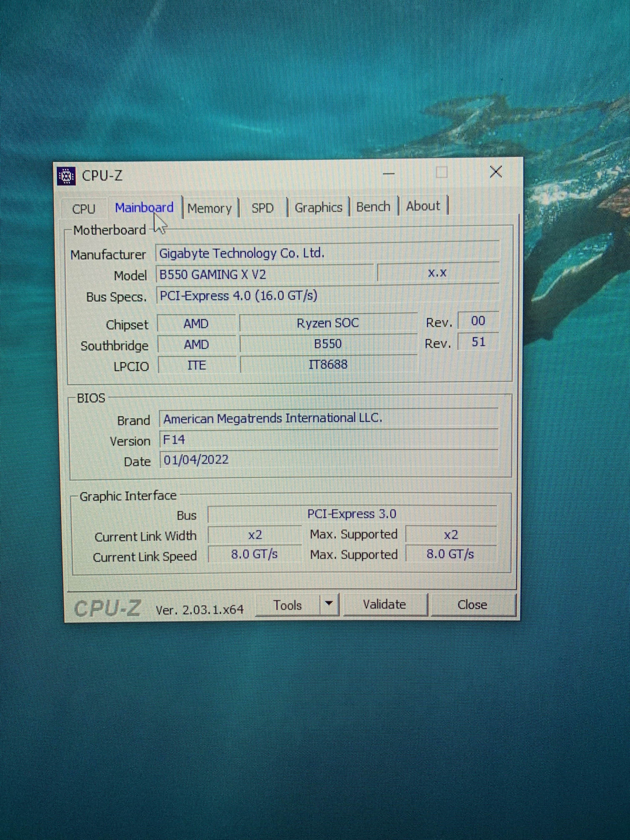Screen dimensions: 630x840
Task: Go to the Graphics tab
Action: pos(318,208)
